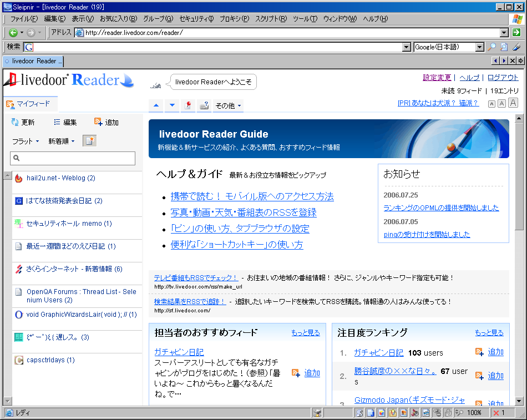Click the red pin icon in the toolbar

coord(188,105)
